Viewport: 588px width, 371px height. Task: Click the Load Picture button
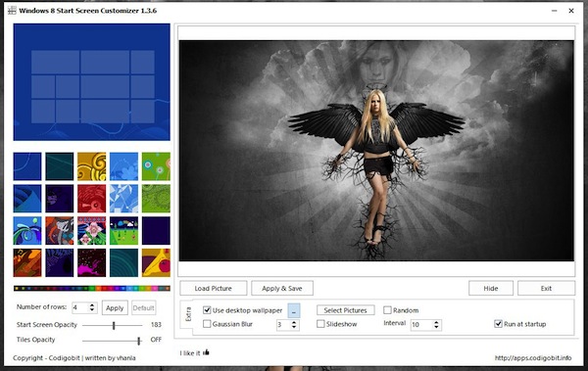click(x=213, y=288)
